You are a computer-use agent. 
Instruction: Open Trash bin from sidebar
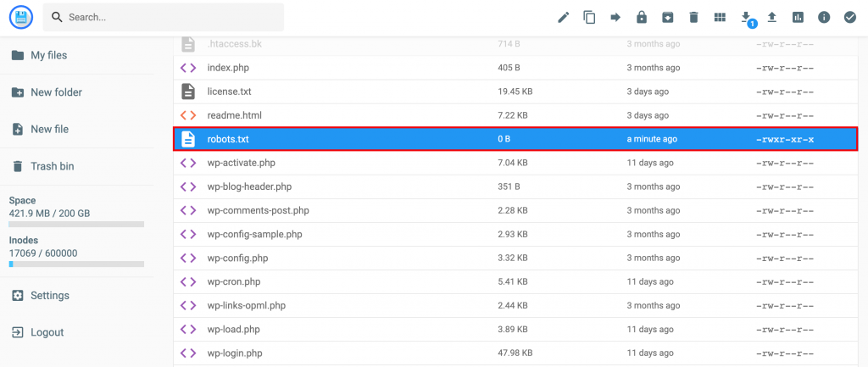pyautogui.click(x=52, y=166)
